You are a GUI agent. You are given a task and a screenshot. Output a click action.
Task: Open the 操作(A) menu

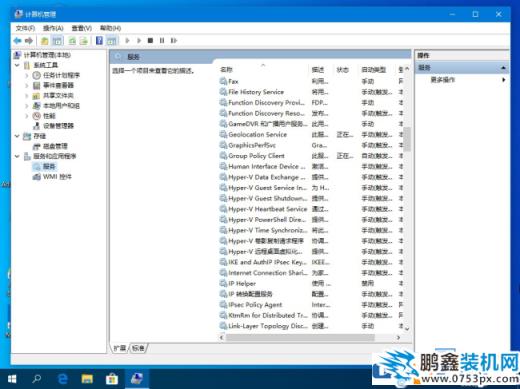[x=53, y=28]
